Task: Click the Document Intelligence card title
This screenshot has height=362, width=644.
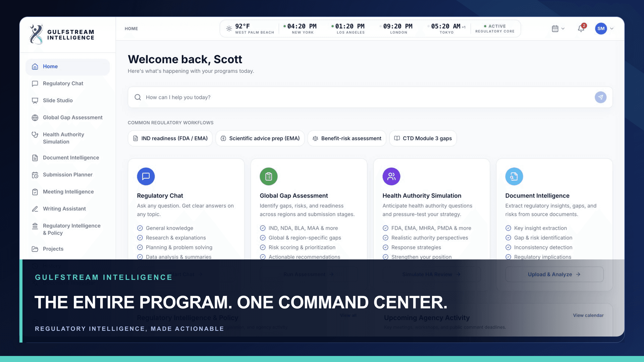Action: [x=537, y=196]
